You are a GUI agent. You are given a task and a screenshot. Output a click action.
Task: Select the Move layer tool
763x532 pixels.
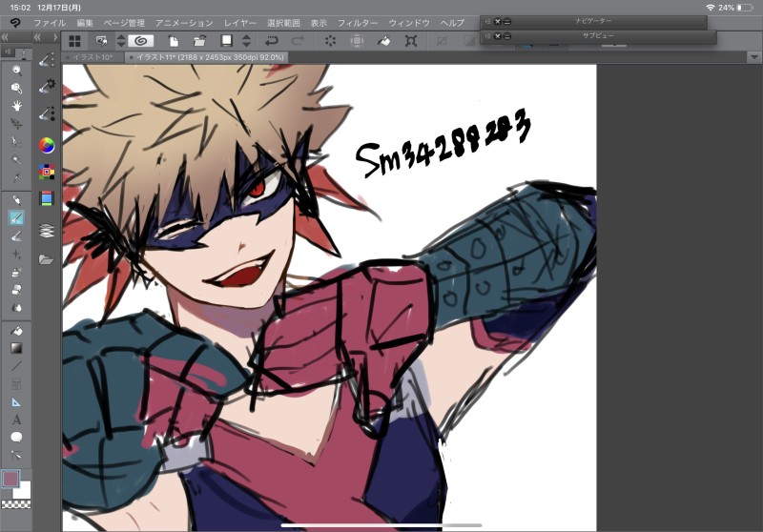coord(16,124)
